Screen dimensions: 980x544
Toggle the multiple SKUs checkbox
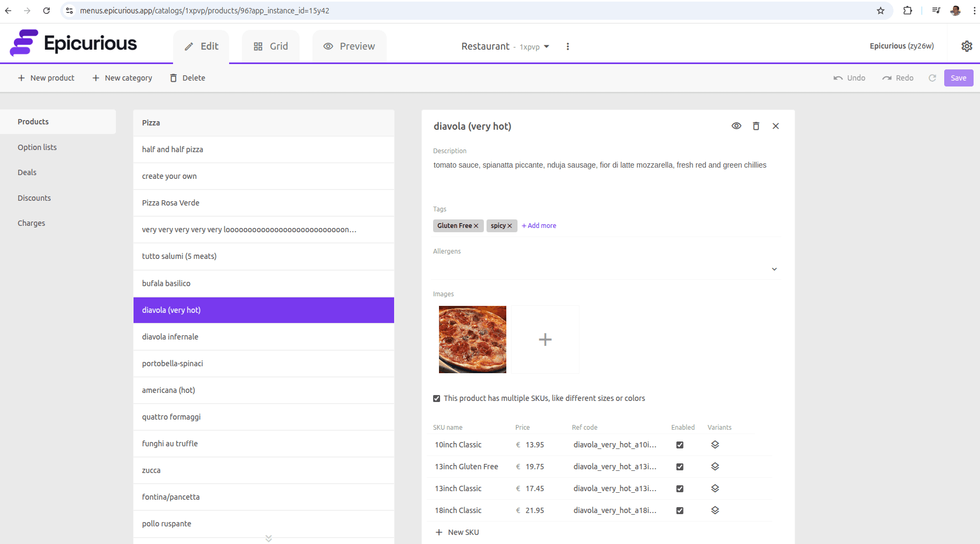coord(436,398)
